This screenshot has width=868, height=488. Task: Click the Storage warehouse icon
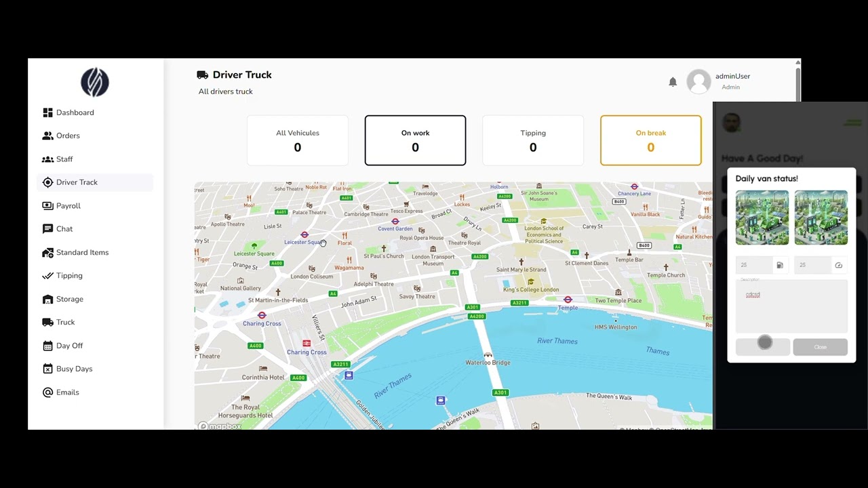pos(47,299)
